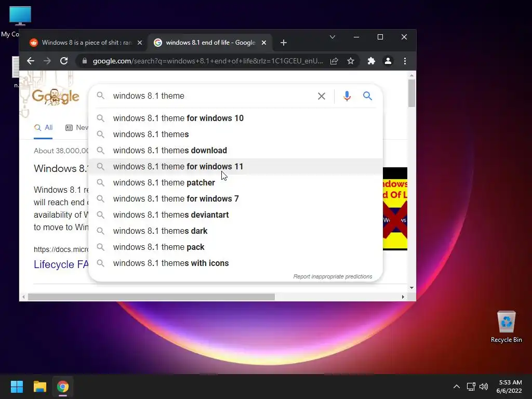This screenshot has height=399, width=532.
Task: Choose suggestion themes deviantart
Action: [235, 215]
